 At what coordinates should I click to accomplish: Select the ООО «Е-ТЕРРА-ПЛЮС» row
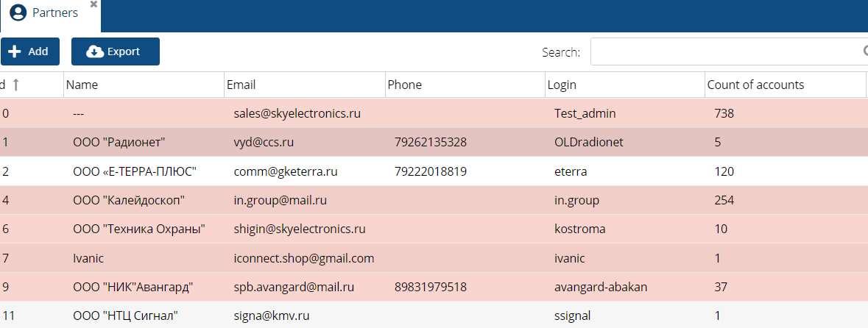tap(434, 171)
